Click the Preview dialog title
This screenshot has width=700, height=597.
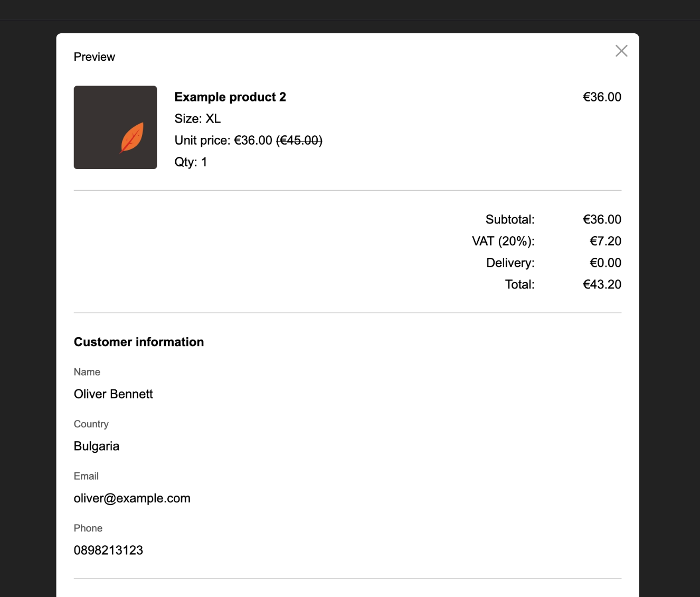pos(94,57)
